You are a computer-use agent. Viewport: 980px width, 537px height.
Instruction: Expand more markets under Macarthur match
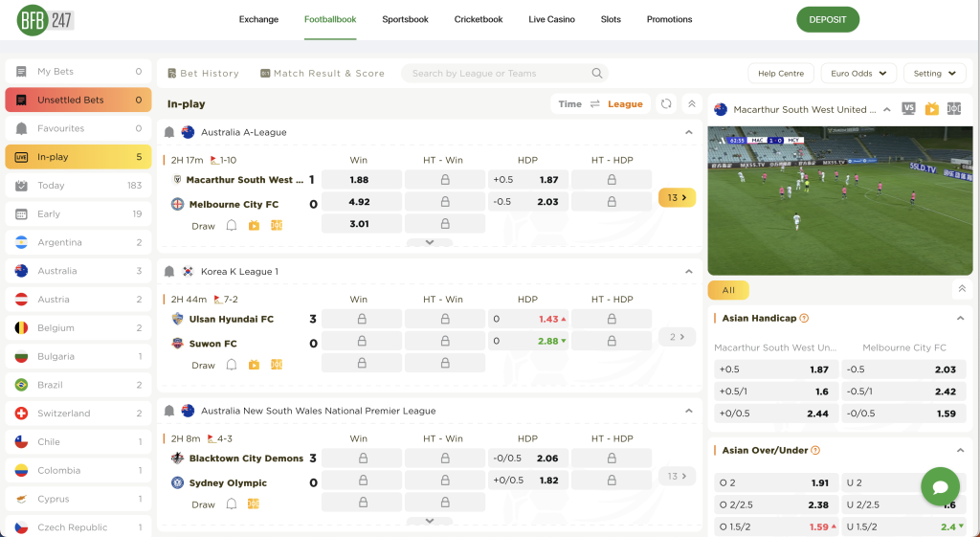click(430, 242)
